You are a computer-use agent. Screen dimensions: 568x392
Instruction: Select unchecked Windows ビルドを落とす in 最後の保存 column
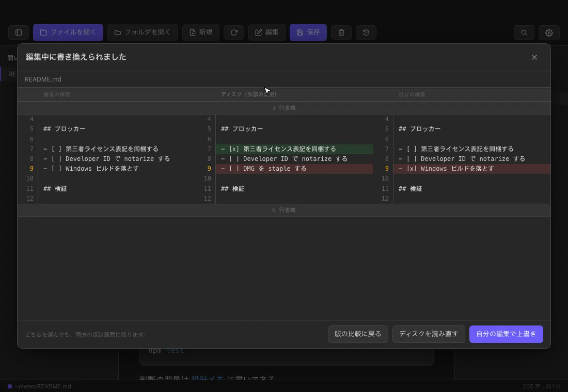[x=91, y=169]
